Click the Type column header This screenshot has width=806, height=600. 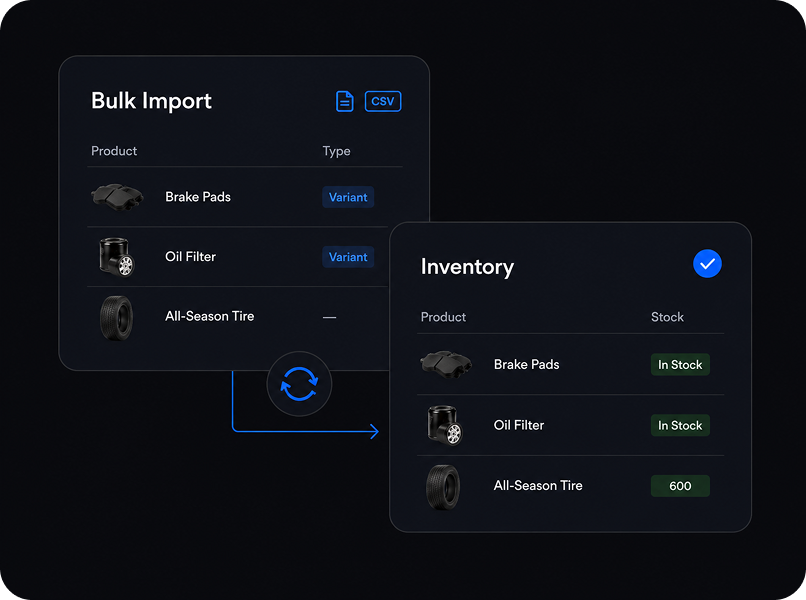337,151
